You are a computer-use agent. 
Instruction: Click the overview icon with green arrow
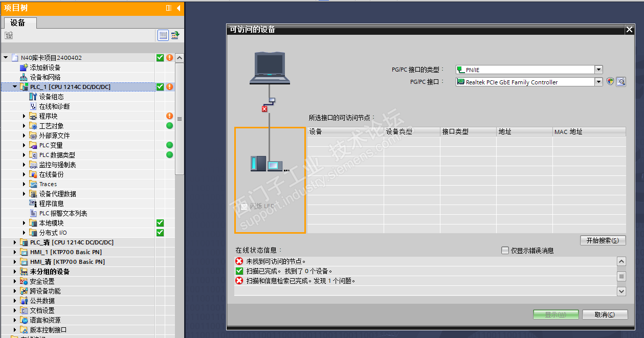click(175, 35)
